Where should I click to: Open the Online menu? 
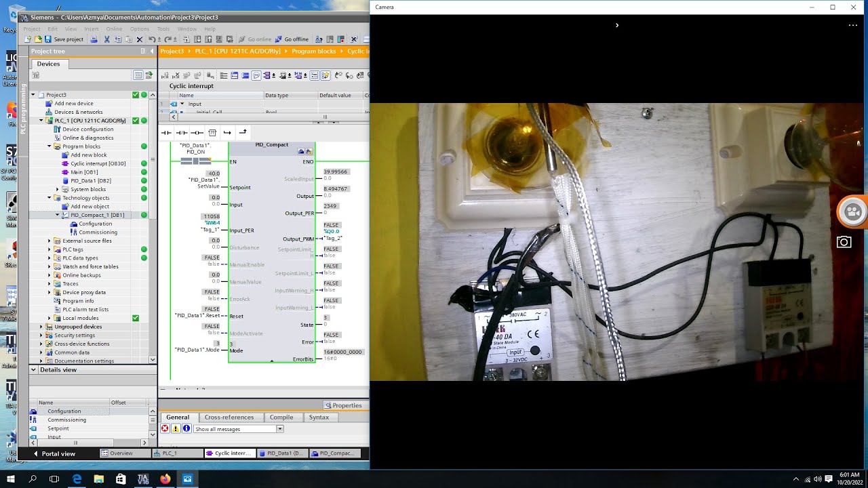point(114,29)
